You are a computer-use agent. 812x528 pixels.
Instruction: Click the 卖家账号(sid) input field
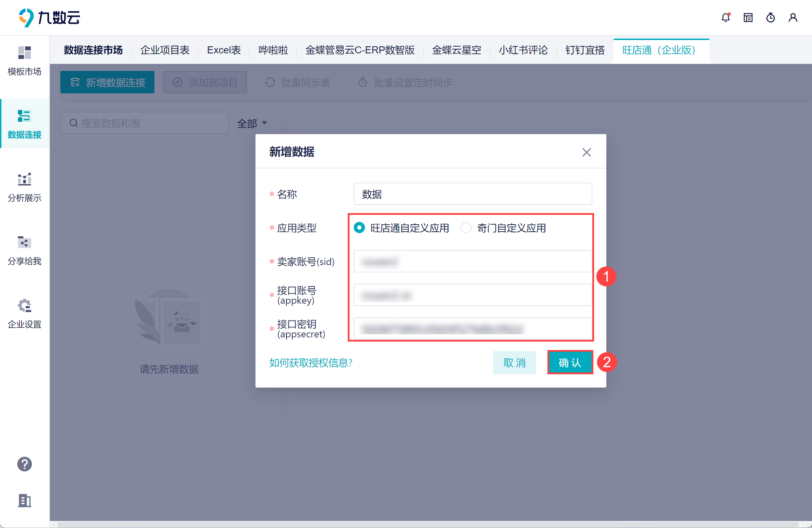(x=473, y=262)
